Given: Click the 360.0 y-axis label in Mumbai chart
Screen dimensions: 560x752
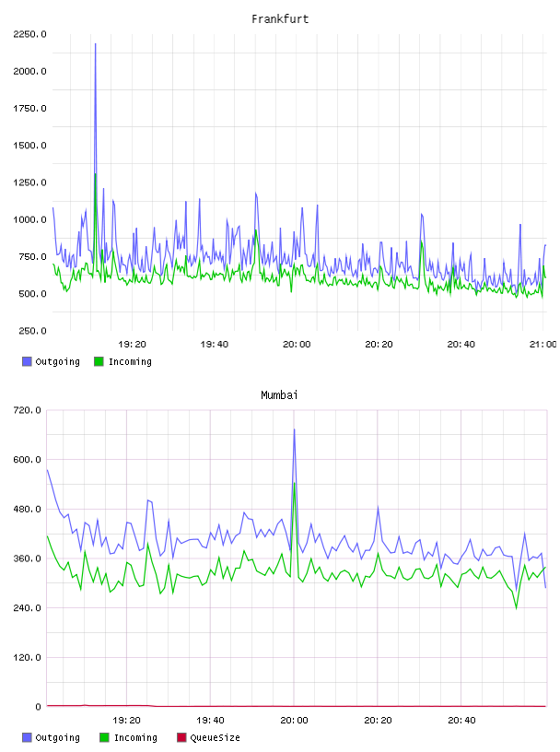Looking at the screenshot, I should pyautogui.click(x=28, y=558).
